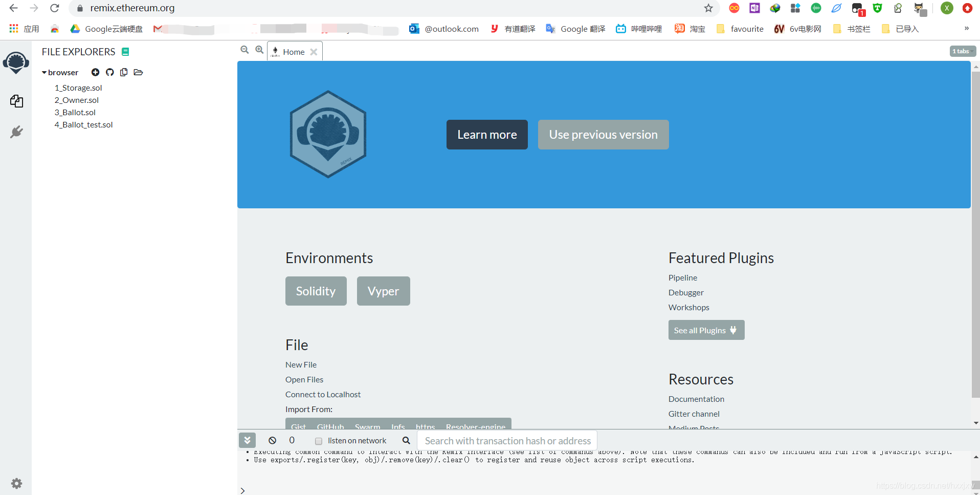The width and height of the screenshot is (980, 495).
Task: Click the Open Files link
Action: (x=304, y=379)
